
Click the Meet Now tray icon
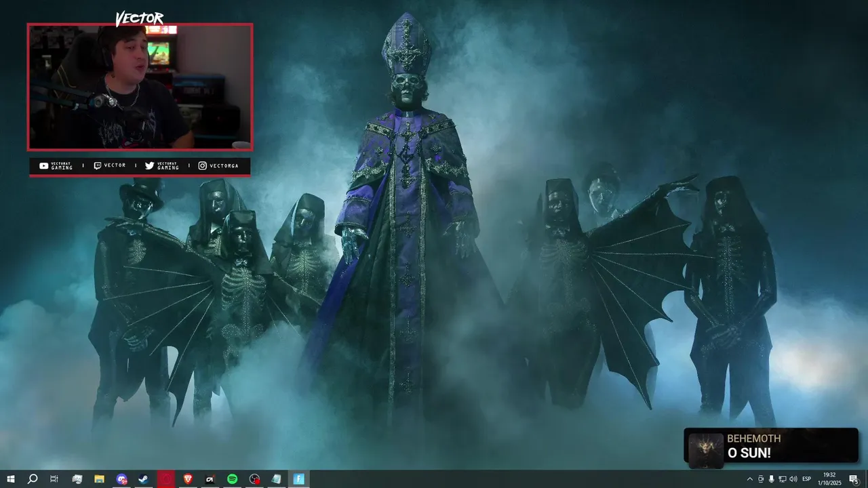tap(760, 479)
